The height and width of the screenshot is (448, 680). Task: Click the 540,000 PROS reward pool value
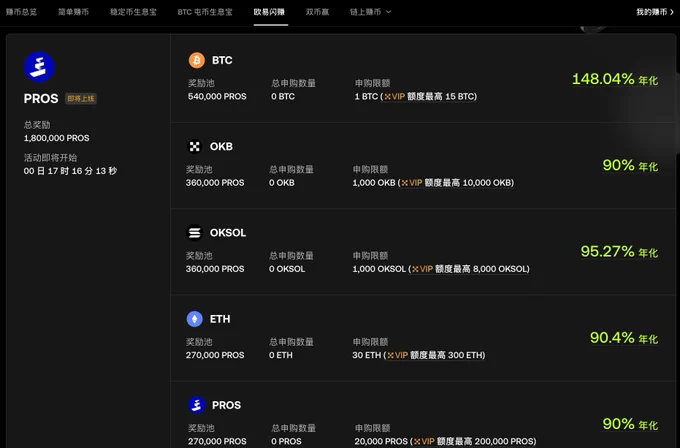(217, 96)
